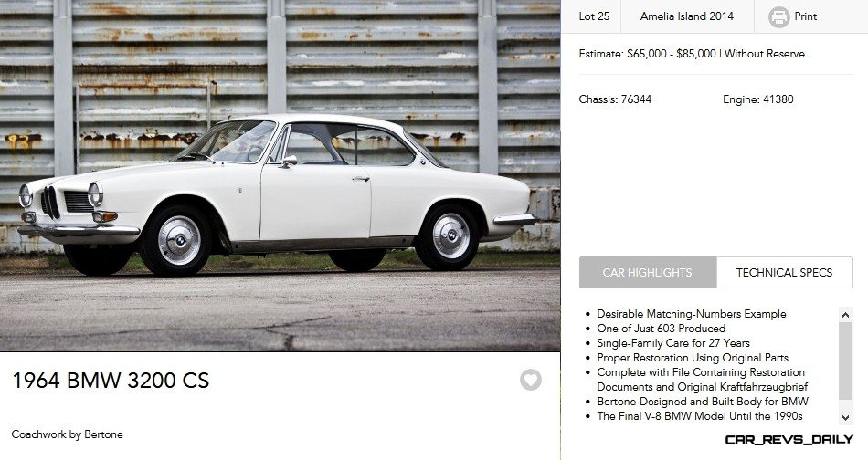868x460 pixels.
Task: Click the printer icon
Action: click(x=778, y=17)
